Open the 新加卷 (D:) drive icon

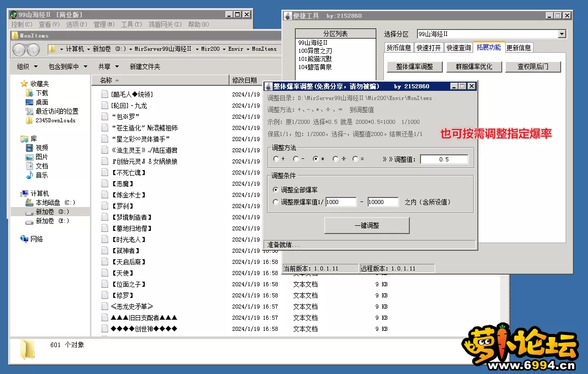click(29, 212)
